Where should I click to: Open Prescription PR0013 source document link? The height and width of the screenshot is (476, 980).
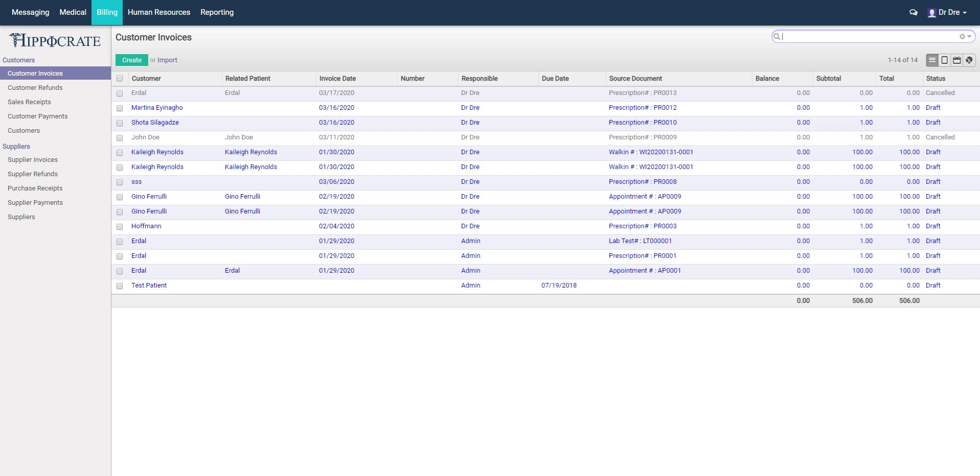click(642, 93)
